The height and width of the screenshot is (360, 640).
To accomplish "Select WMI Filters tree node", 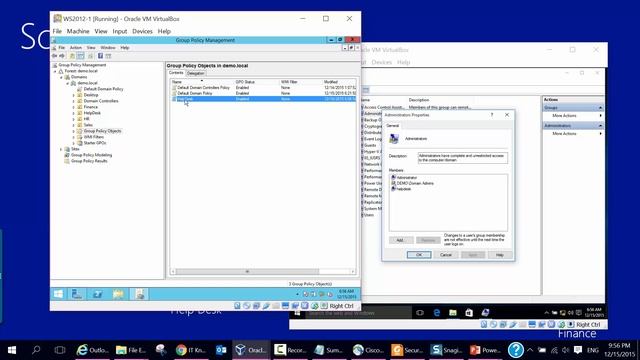I will 93,137.
